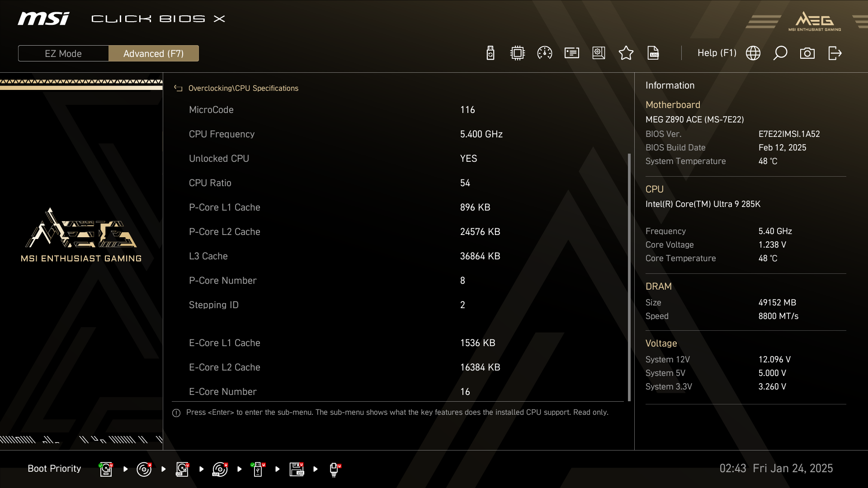Viewport: 868px width, 488px height.
Task: Select the E-Core Number row
Action: (398, 391)
